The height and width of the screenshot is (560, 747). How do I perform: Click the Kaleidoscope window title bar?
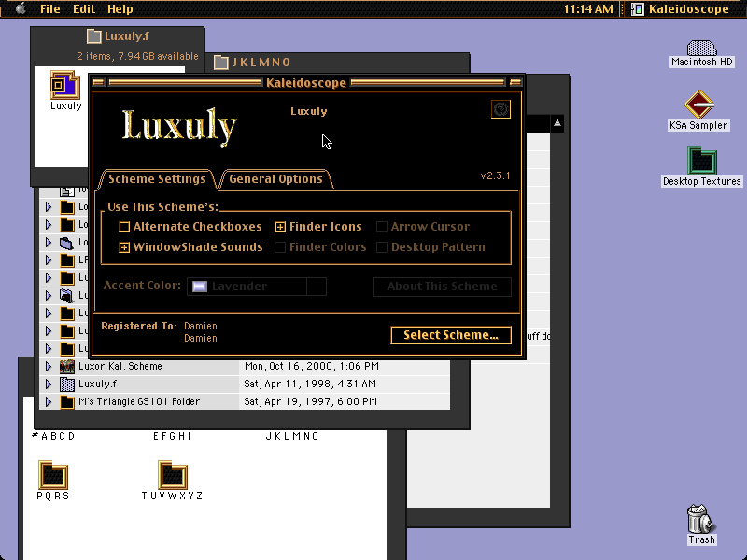306,83
